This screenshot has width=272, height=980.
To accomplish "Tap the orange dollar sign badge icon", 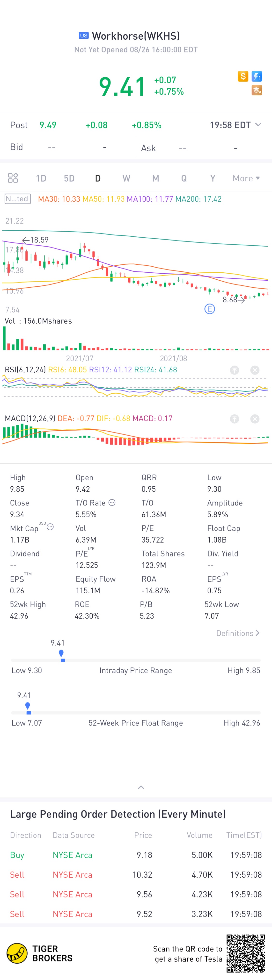I will click(x=243, y=77).
